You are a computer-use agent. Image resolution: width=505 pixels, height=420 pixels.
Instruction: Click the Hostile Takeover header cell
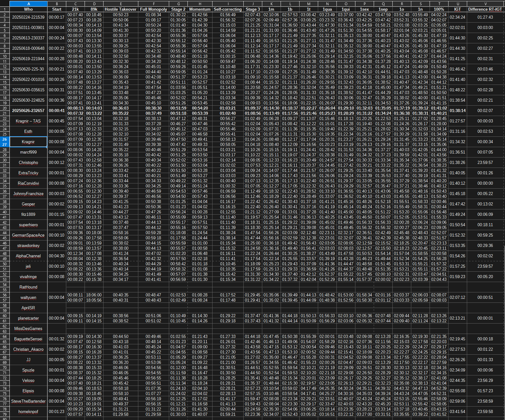pos(121,9)
